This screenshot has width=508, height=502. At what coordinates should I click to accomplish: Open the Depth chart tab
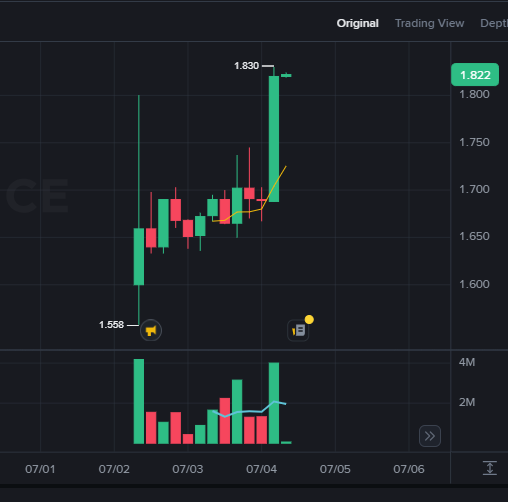point(494,23)
